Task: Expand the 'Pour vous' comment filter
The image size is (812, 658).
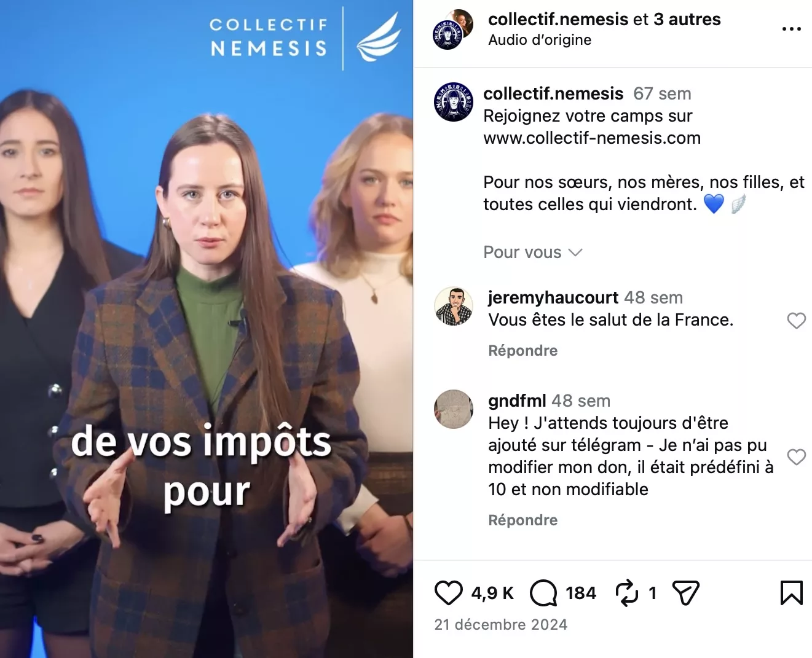Action: tap(532, 253)
